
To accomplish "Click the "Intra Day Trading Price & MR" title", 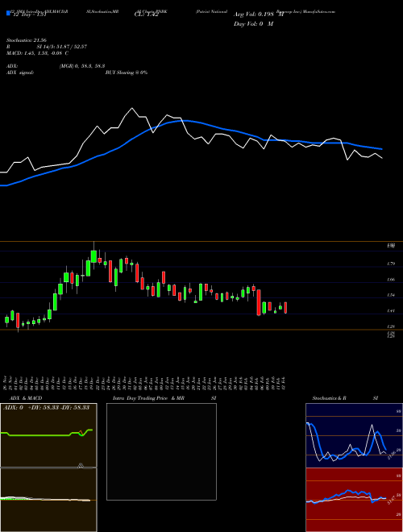I will (148, 398).
